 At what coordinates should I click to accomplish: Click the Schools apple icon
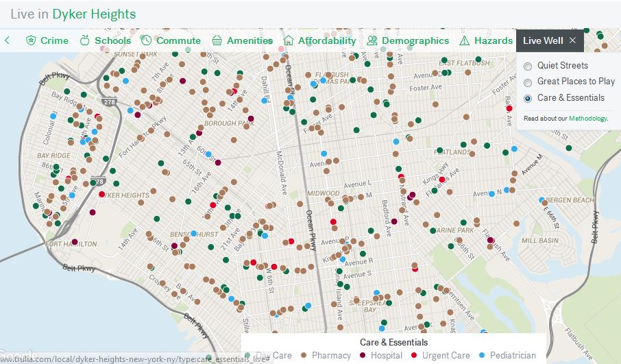tap(85, 40)
